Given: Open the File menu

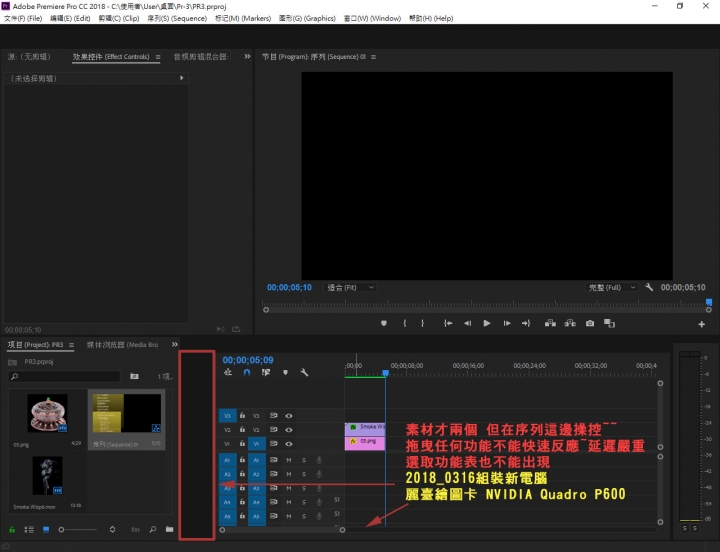Looking at the screenshot, I should click(23, 18).
